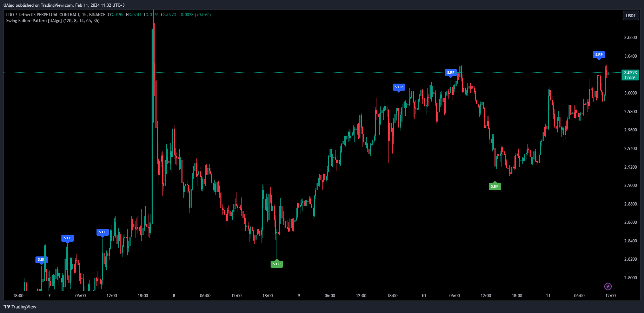Click the blue S.F.P marker near 2.8400 level

coord(68,238)
